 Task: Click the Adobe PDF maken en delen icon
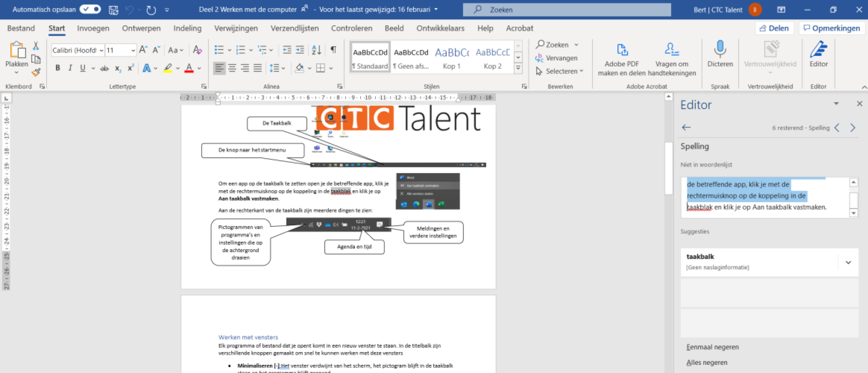point(622,50)
